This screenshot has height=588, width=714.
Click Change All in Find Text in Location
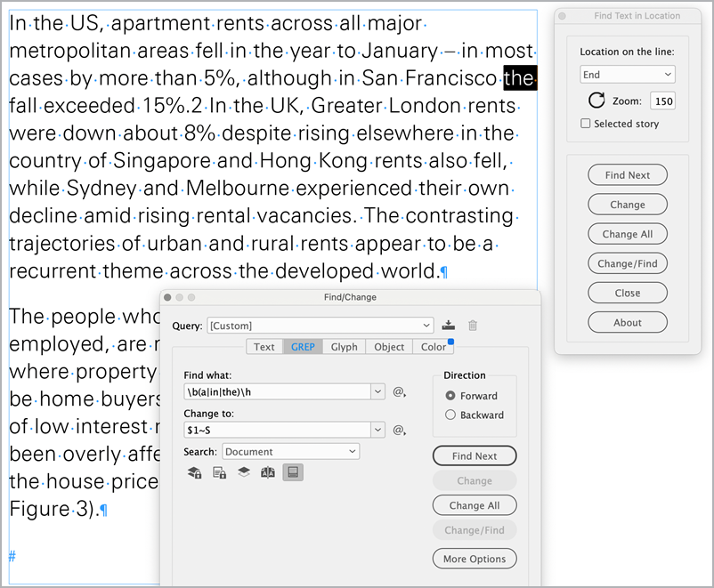pos(628,234)
